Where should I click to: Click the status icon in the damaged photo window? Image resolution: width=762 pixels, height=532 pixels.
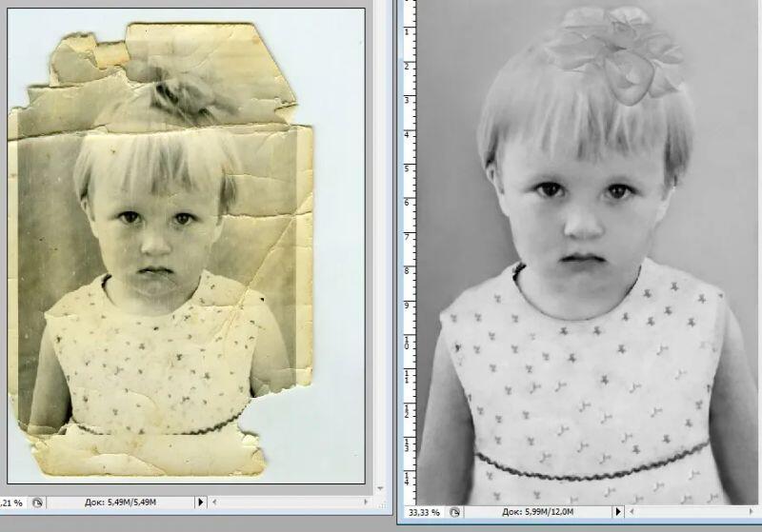(36, 502)
